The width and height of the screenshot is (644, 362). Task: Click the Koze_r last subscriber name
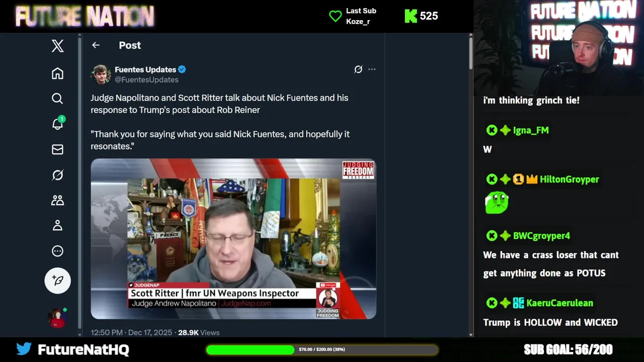point(358,22)
